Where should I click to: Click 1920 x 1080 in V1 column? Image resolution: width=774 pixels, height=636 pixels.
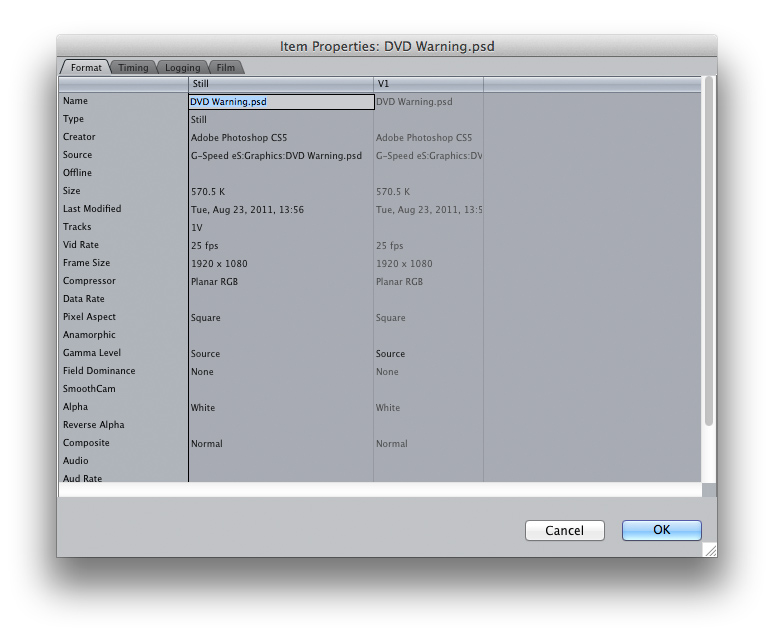click(404, 264)
